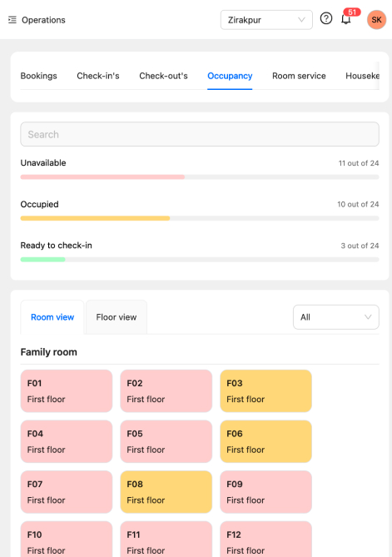The height and width of the screenshot is (557, 392).
Task: Click the '3 out of 24' count
Action: pos(360,246)
